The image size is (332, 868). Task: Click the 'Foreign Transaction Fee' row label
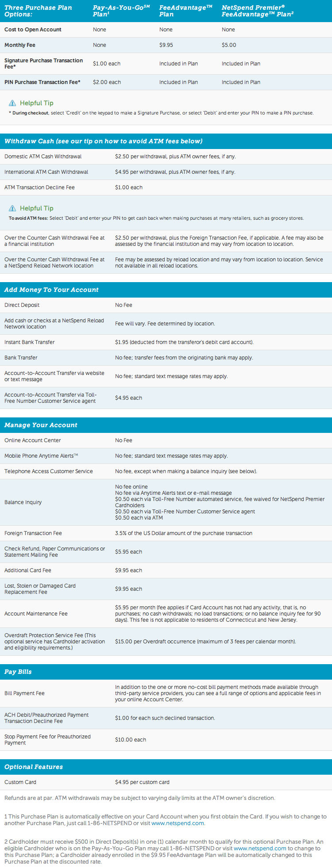tap(33, 533)
